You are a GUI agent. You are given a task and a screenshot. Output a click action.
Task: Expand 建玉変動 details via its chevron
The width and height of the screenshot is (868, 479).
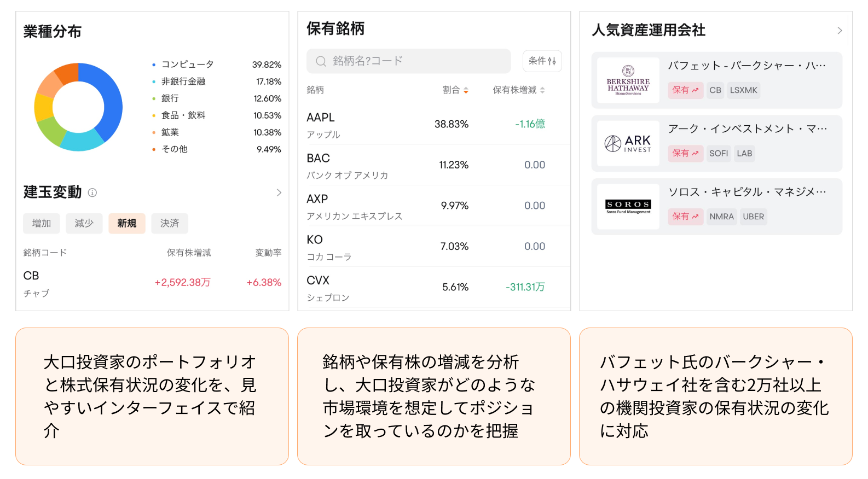tap(280, 192)
